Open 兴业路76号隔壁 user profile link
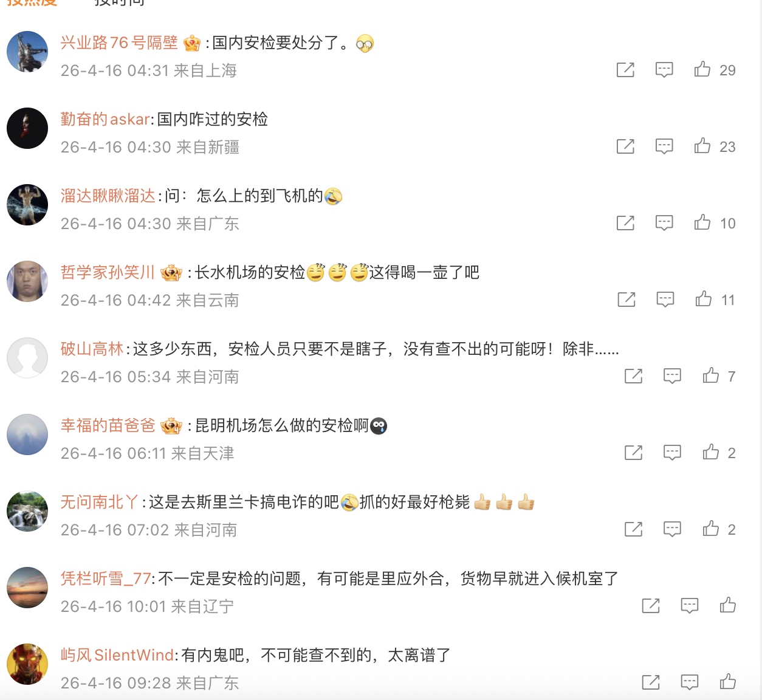762x700 pixels. point(119,43)
